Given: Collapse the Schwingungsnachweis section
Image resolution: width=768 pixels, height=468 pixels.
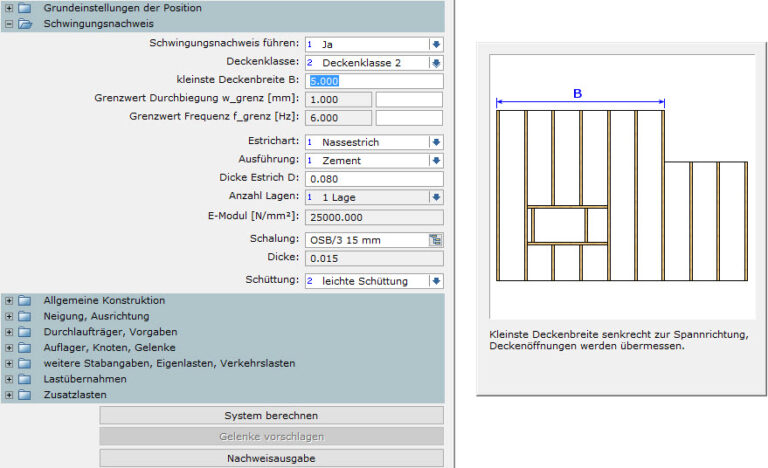Looking at the screenshot, I should click(x=9, y=23).
